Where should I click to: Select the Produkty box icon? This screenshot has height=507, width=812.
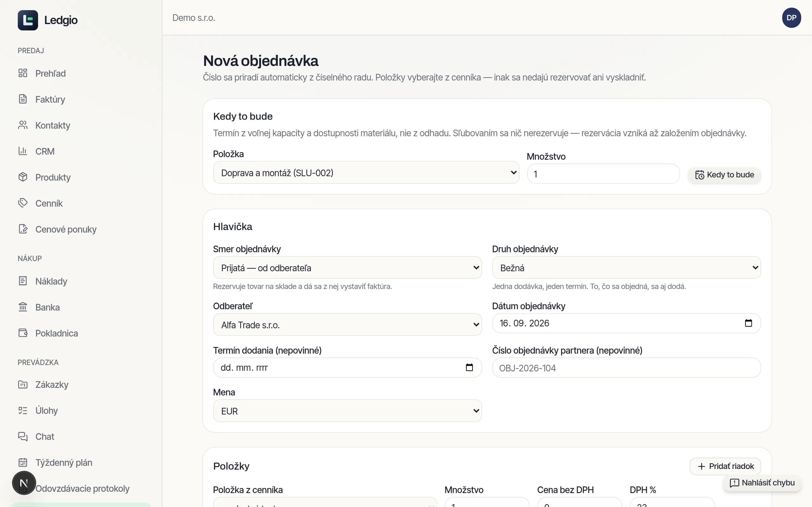tap(23, 177)
